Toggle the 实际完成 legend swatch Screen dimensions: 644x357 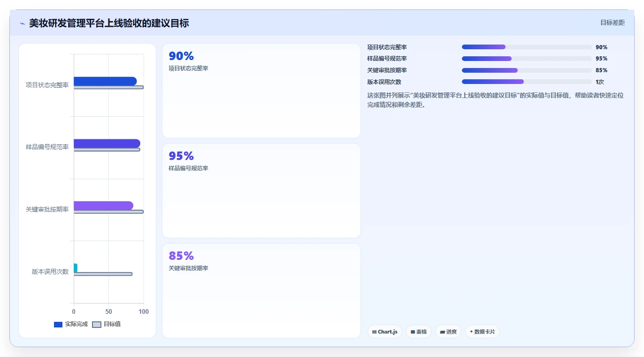[58, 324]
